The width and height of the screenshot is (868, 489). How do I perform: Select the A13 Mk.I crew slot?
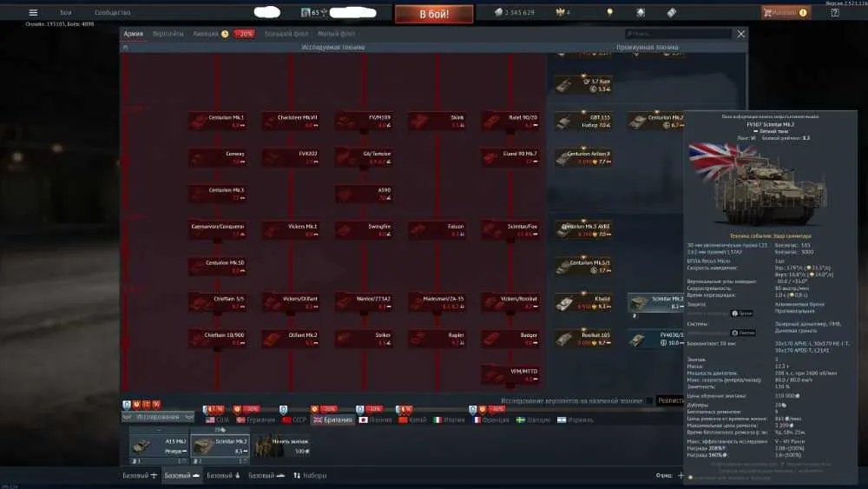click(x=160, y=447)
